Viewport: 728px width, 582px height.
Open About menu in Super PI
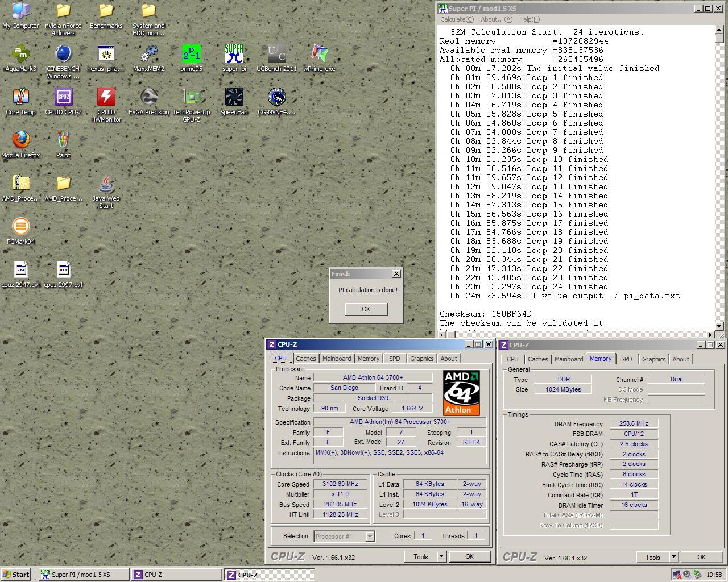coord(497,19)
